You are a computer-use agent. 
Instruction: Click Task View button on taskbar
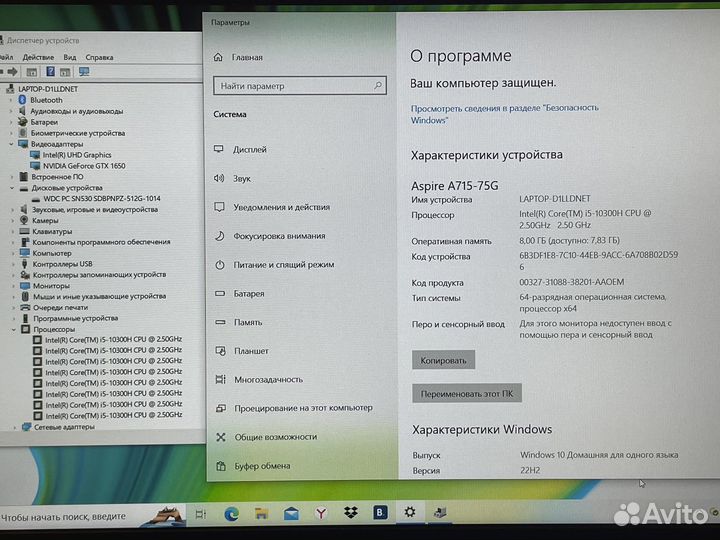tap(201, 514)
